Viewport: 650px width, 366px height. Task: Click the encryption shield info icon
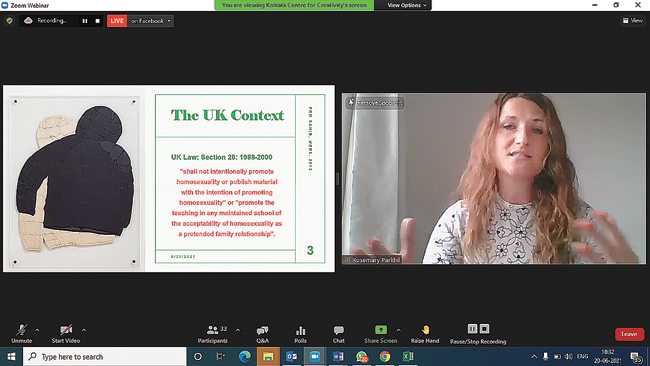(9, 20)
